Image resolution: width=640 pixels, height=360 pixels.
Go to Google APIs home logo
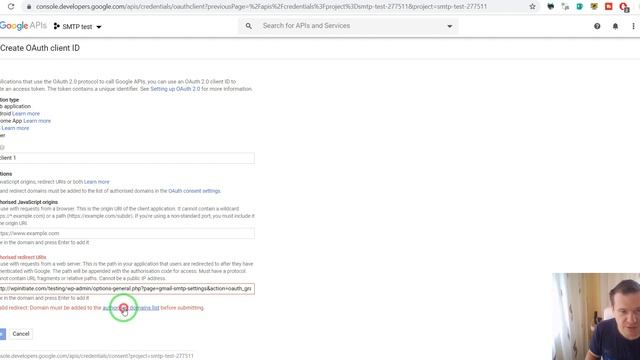pyautogui.click(x=23, y=26)
